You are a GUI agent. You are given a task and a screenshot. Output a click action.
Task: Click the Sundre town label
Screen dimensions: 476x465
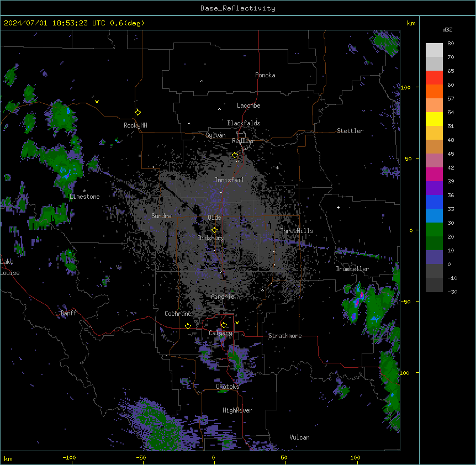161,216
